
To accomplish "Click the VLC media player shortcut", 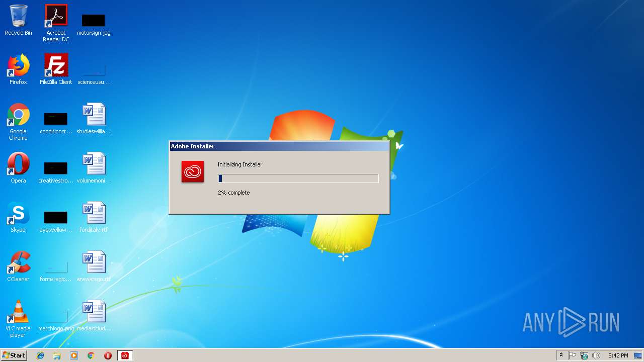I will pyautogui.click(x=18, y=319).
